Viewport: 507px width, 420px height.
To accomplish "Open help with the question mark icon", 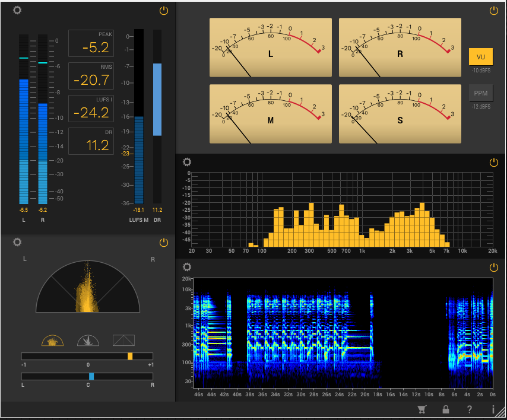I will [469, 409].
